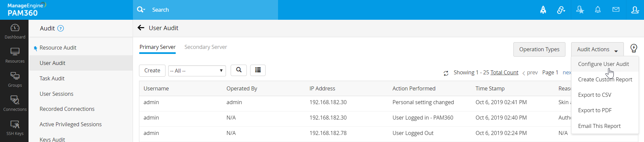Toggle the Audit Actions dropdown

pos(597,49)
